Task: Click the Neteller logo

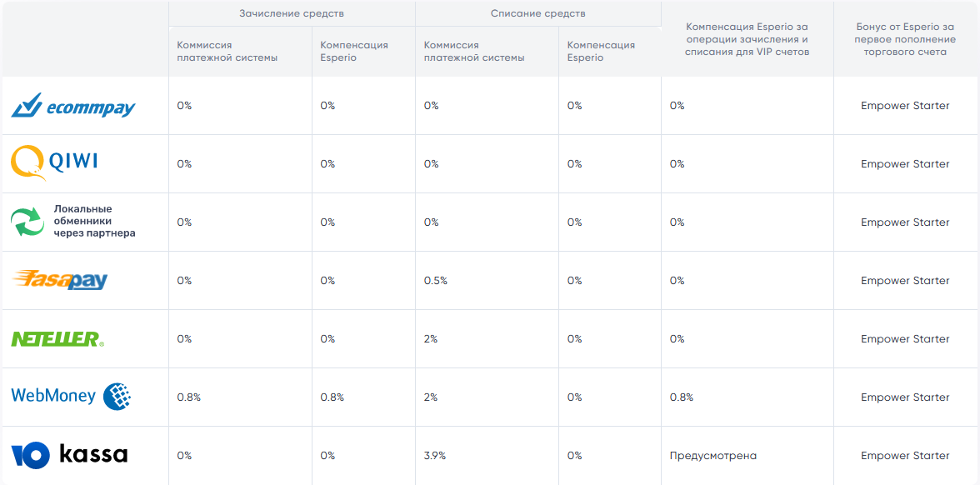Action: pyautogui.click(x=57, y=339)
